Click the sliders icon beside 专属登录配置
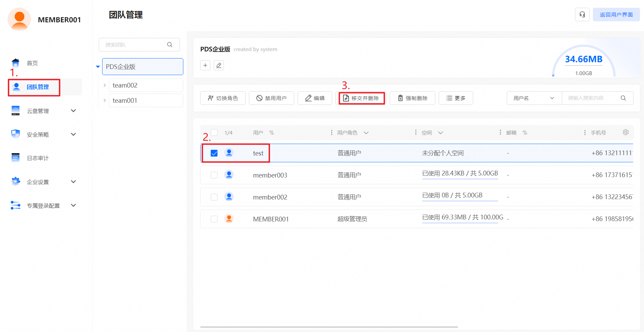Screen dimensions: 644x332 16,205
